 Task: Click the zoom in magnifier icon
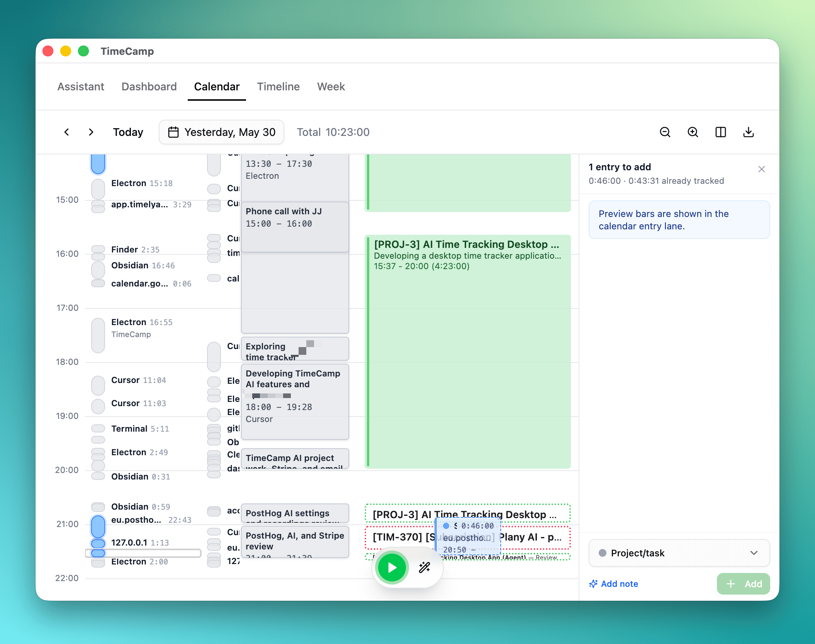tap(693, 132)
